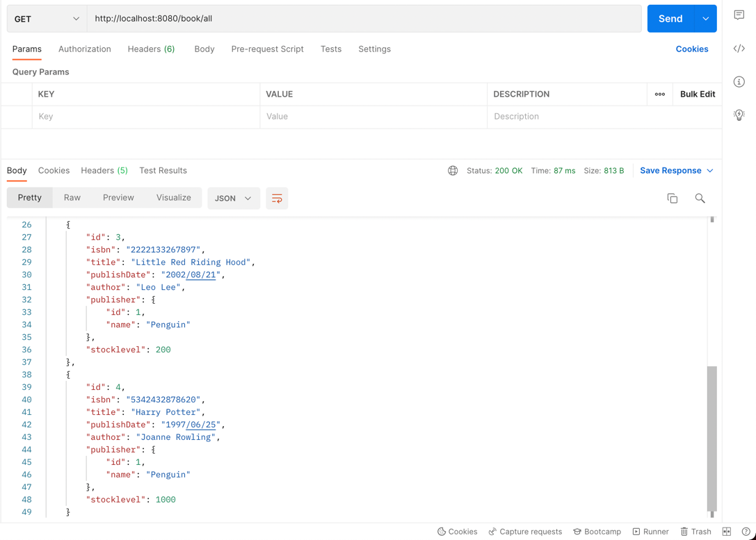Click the "Harry Potter" title value
Image resolution: width=756 pixels, height=540 pixels.
(x=166, y=412)
